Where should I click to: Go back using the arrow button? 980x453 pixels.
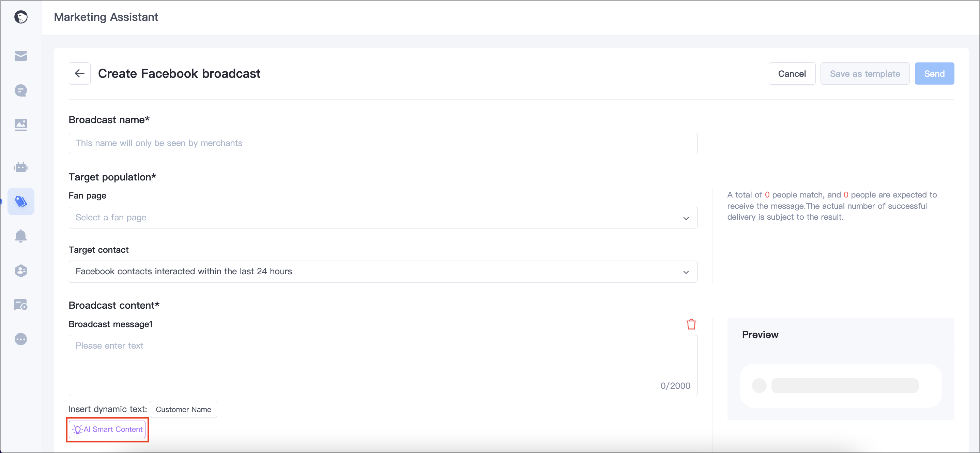tap(79, 74)
